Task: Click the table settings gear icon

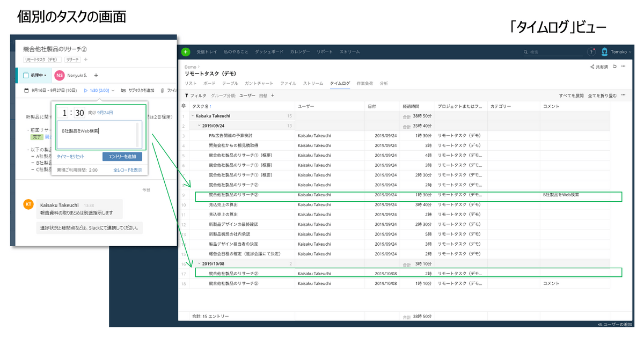Action: 184,106
